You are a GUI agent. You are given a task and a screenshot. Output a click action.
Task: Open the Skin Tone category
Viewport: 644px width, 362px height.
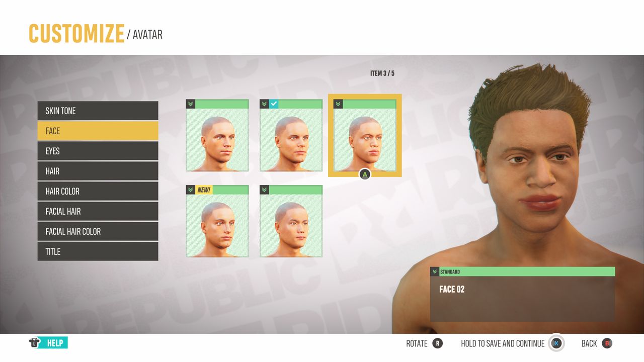(x=98, y=111)
